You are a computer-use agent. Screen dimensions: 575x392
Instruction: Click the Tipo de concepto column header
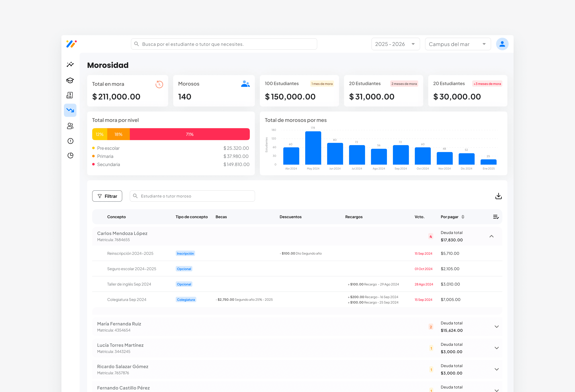click(192, 217)
